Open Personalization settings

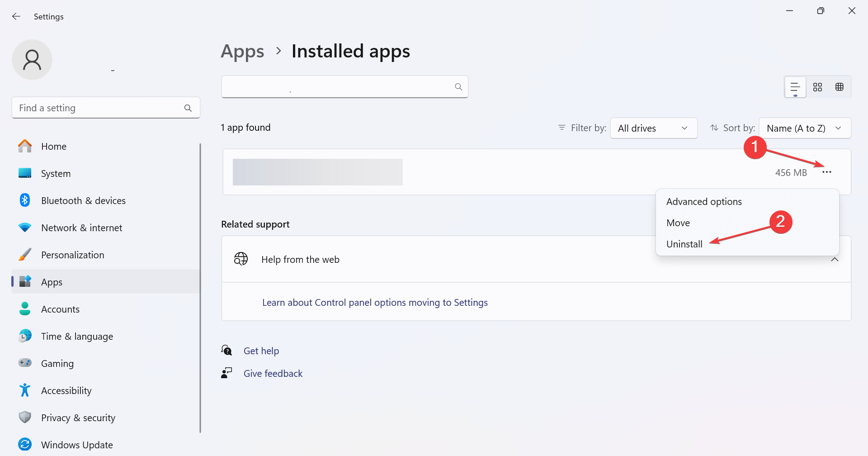(x=106, y=255)
